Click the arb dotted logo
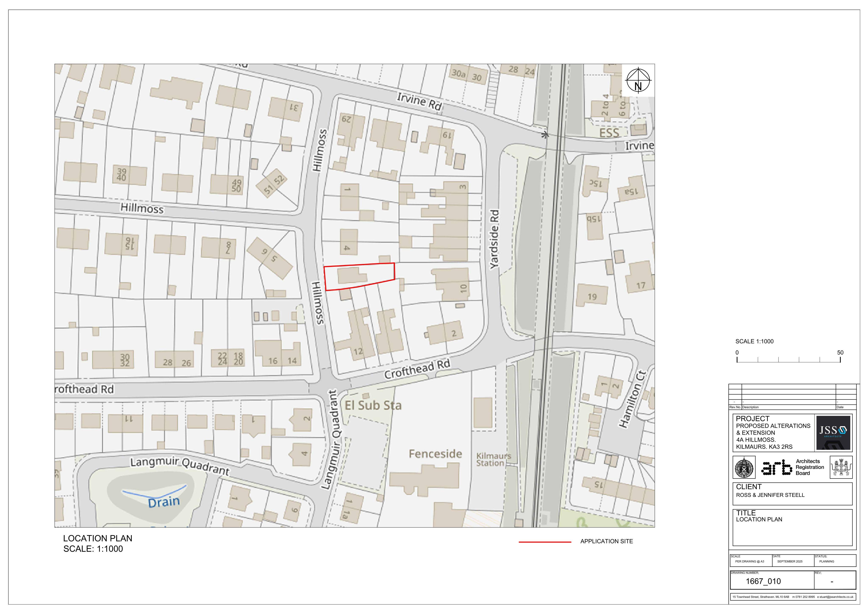Image resolution: width=868 pixels, height=614 pixels. click(776, 467)
